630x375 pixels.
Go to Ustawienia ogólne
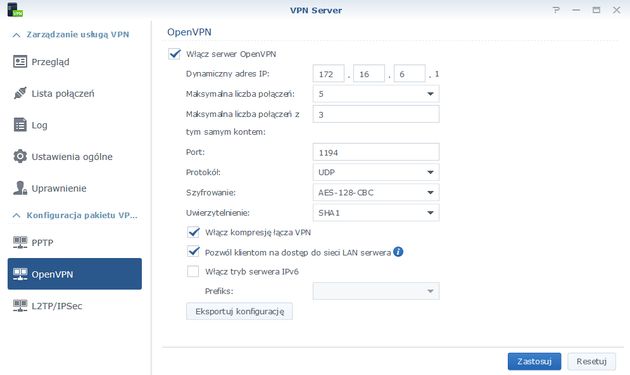pos(75,156)
